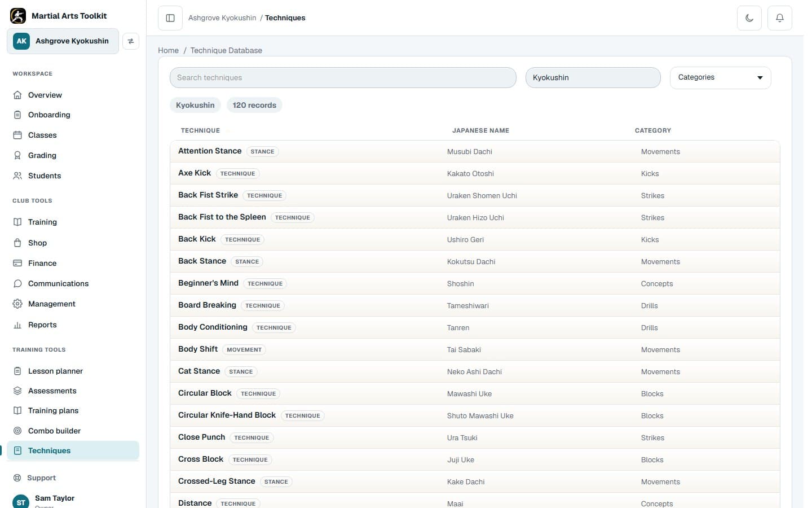Screen dimensions: 812x508
Task: Click the Support lifebuoy icon
Action: click(17, 478)
